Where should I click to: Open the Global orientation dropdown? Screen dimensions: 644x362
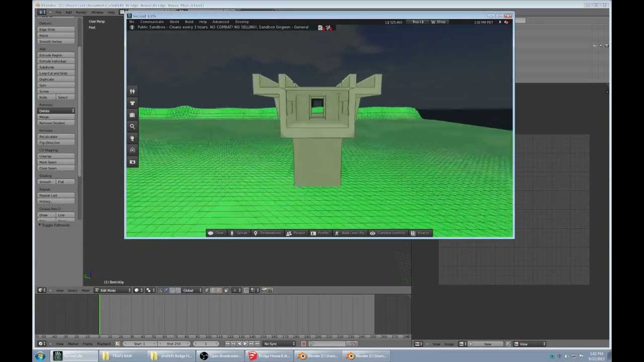tap(192, 290)
